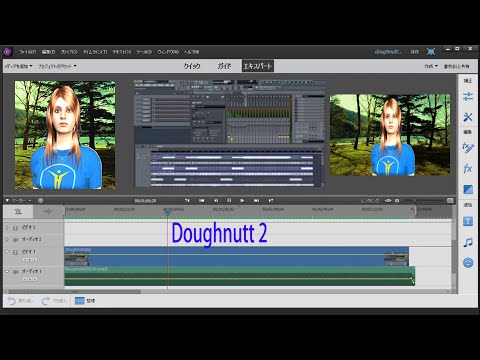Click the timeline vertical scrollbar

(x=454, y=256)
